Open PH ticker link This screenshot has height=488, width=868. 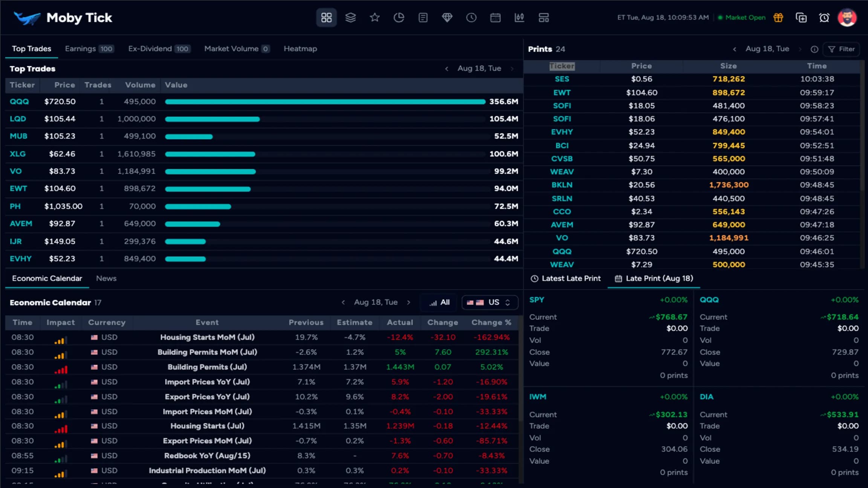click(x=15, y=206)
